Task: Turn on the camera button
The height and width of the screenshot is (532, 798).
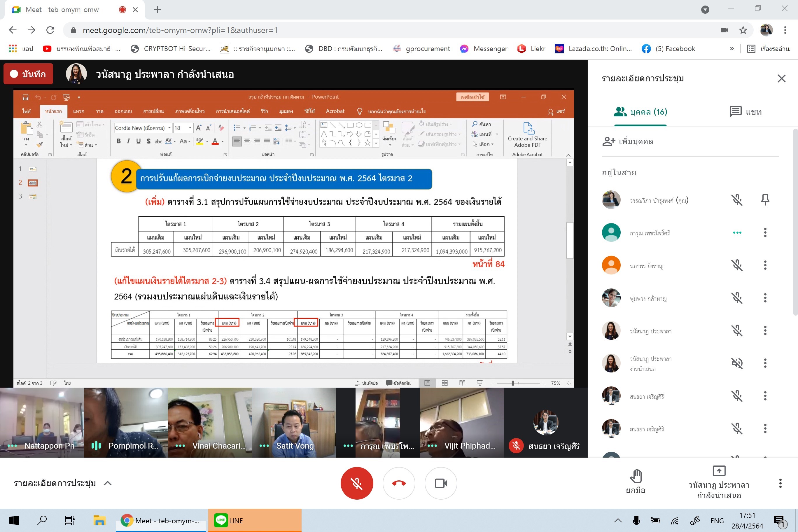Action: tap(441, 483)
